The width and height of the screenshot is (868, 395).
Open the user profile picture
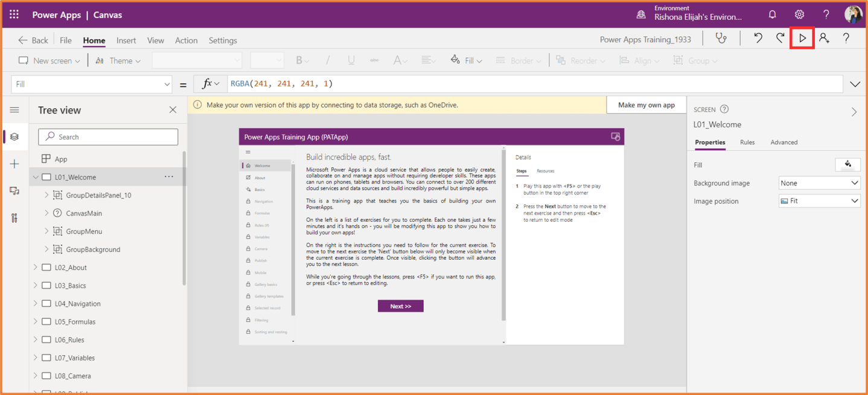(853, 14)
